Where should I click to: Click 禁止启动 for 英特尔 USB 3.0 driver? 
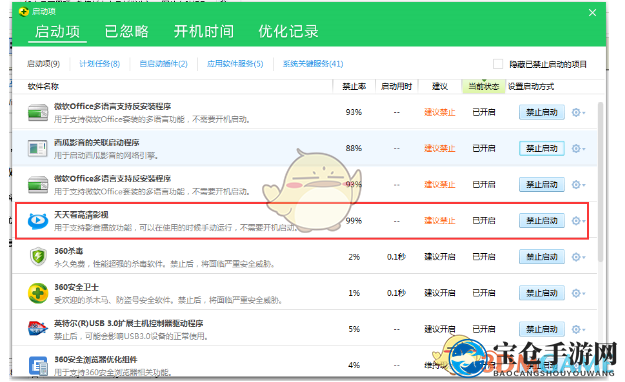point(542,329)
